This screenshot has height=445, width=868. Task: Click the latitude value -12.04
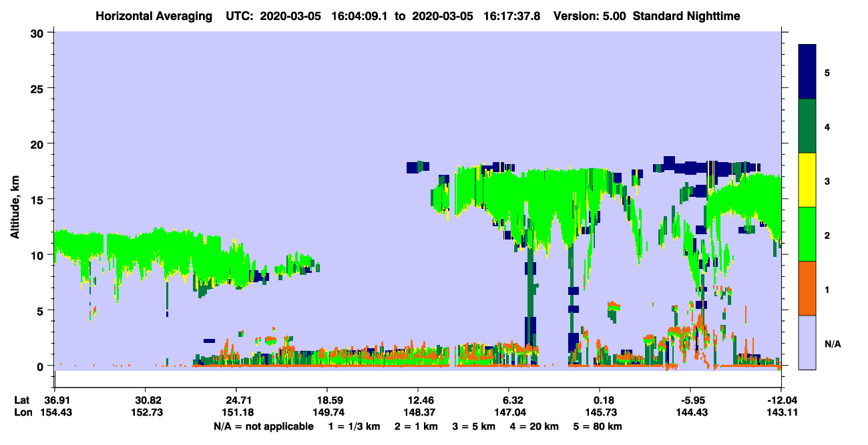(x=781, y=400)
